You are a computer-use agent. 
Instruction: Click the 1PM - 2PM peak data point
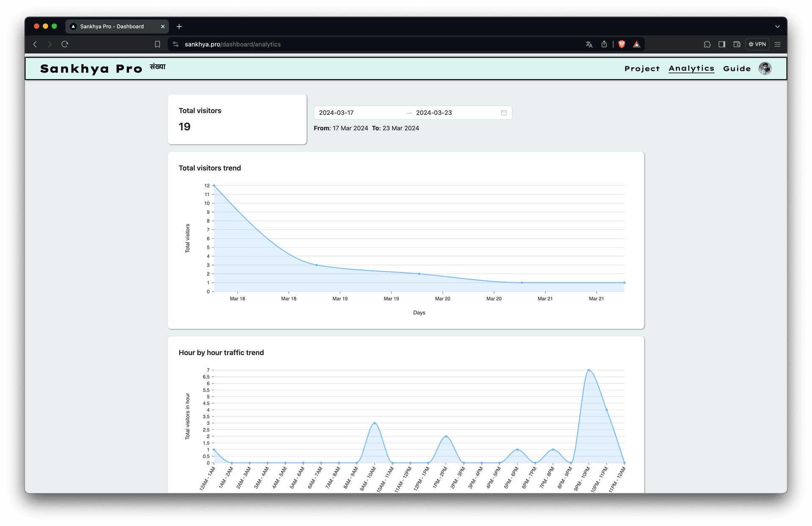click(446, 436)
